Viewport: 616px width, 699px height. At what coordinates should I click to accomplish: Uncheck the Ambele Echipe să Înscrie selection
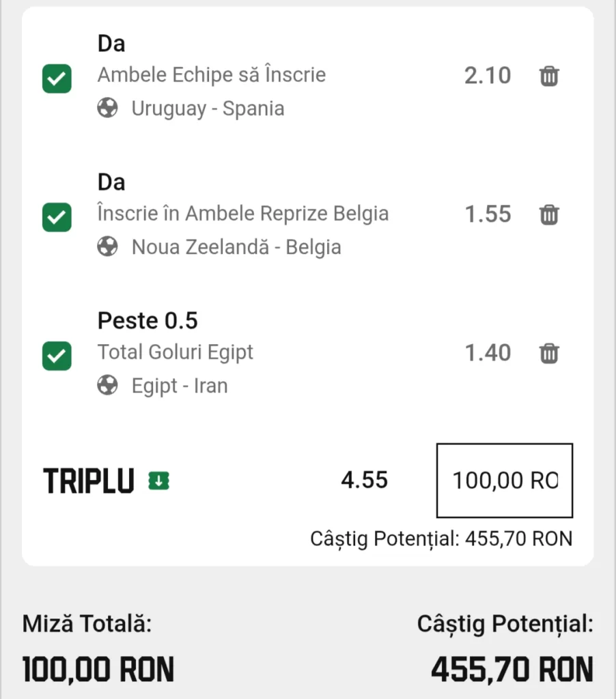click(57, 79)
